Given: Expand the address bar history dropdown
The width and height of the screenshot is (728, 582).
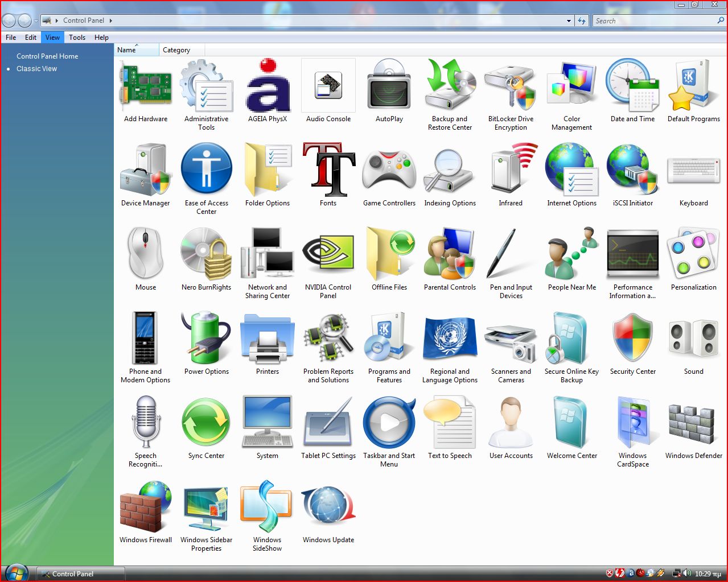Looking at the screenshot, I should tap(569, 21).
